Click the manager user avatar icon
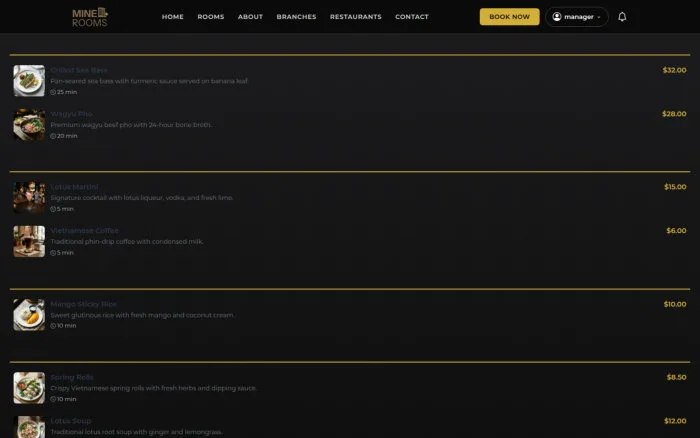 pyautogui.click(x=557, y=17)
